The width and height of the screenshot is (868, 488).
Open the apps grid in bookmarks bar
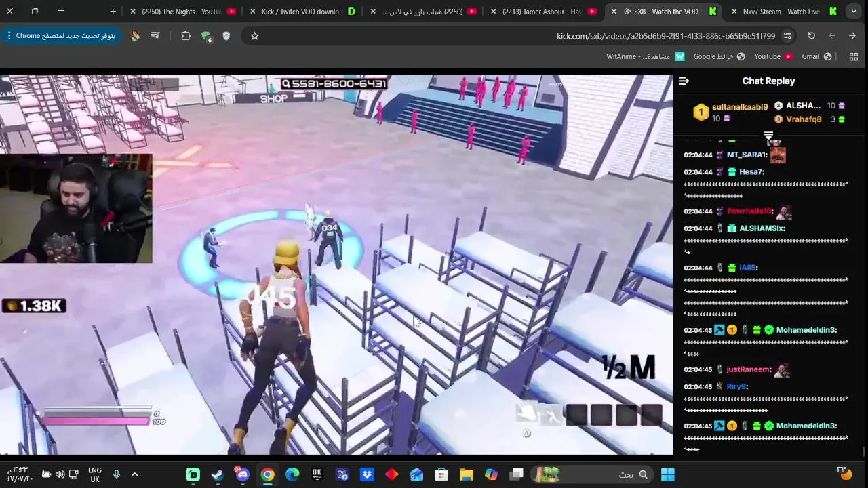pyautogui.click(x=853, y=57)
